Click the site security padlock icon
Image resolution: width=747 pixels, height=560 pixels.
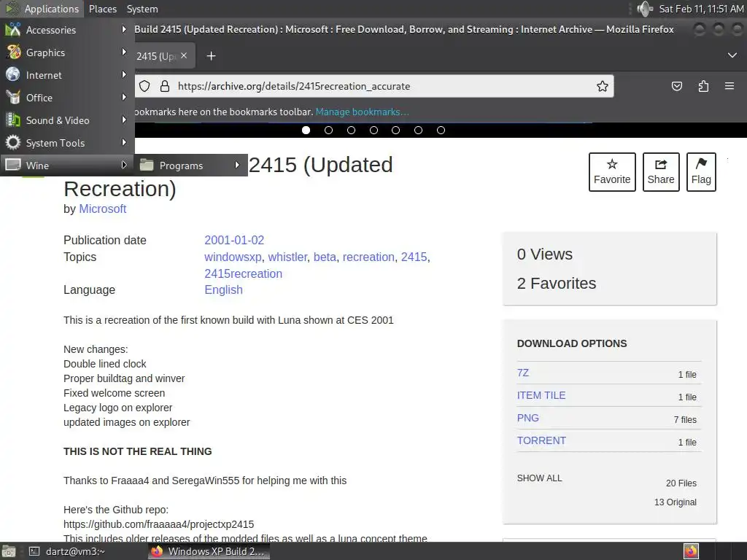tap(165, 86)
